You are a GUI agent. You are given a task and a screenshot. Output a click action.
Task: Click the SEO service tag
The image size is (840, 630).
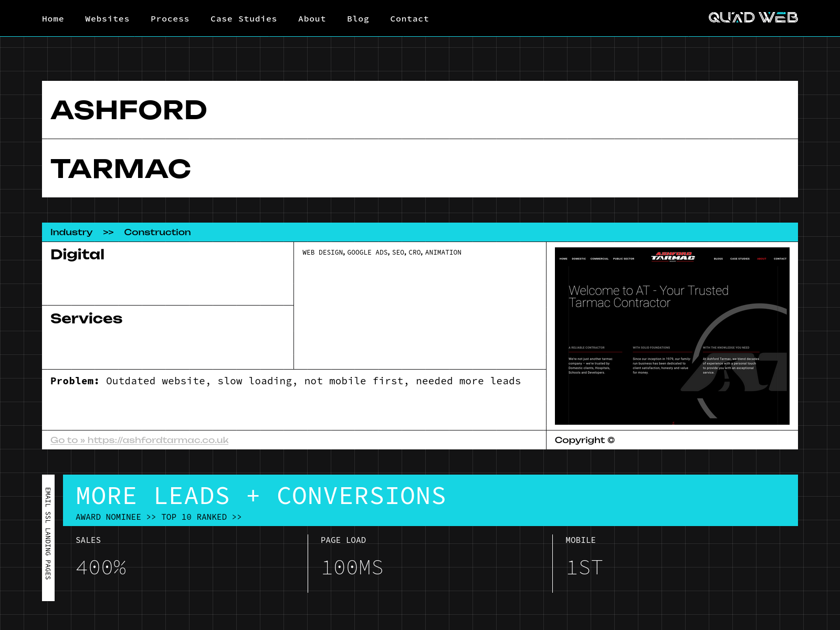pos(398,253)
